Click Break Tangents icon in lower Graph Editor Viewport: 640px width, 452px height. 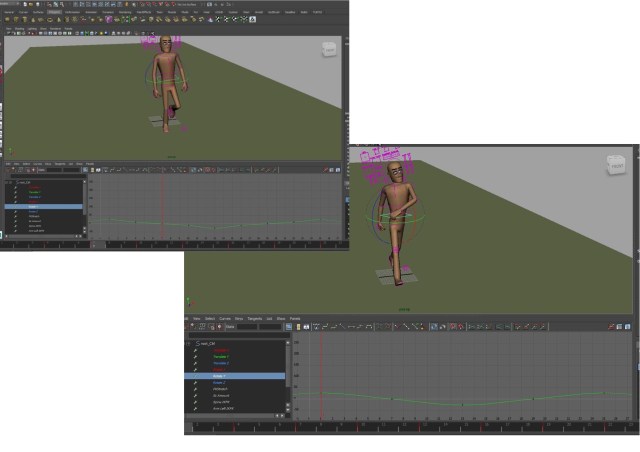pos(397,327)
